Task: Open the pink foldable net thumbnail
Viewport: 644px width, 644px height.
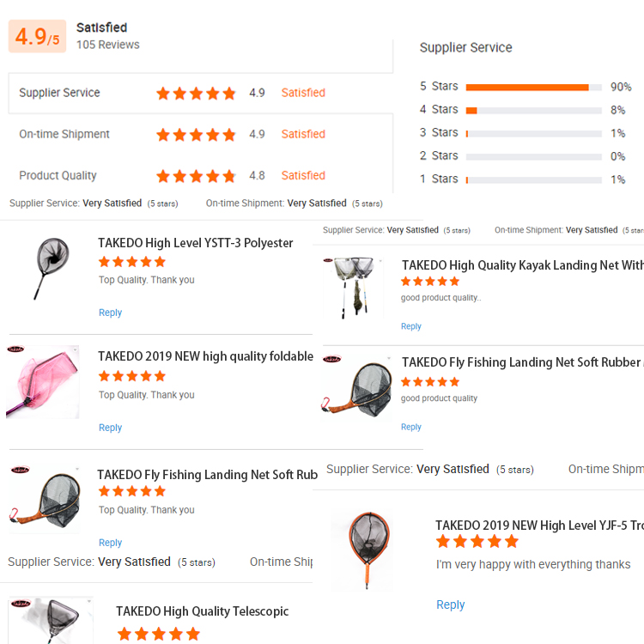Action: point(43,381)
